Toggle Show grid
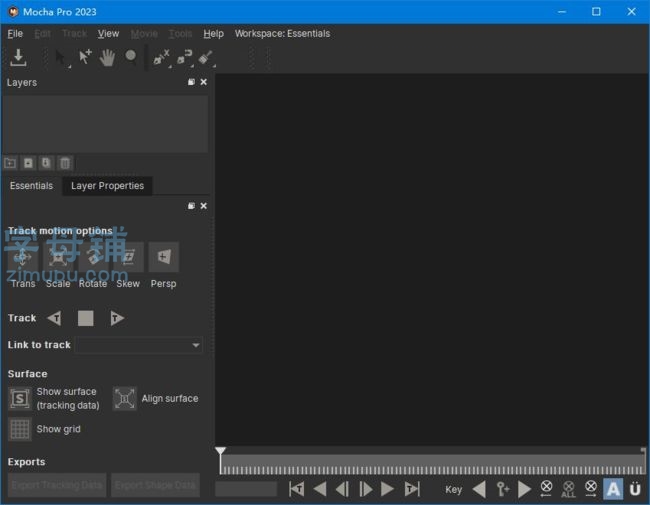 click(x=19, y=429)
